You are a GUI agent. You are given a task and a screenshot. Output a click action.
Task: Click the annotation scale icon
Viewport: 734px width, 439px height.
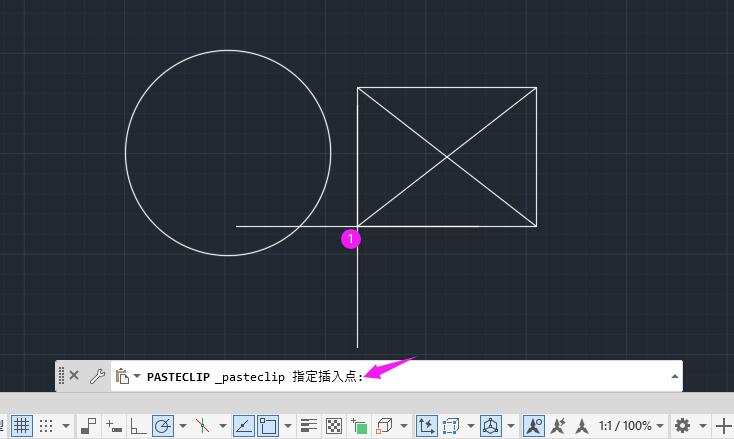[x=582, y=425]
